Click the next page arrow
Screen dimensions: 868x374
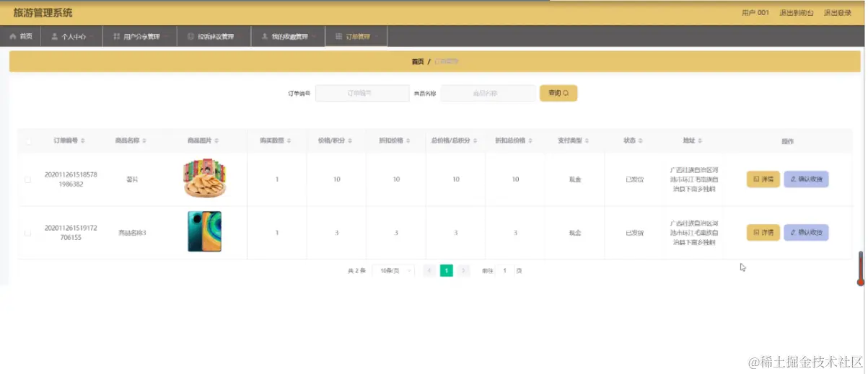point(464,271)
